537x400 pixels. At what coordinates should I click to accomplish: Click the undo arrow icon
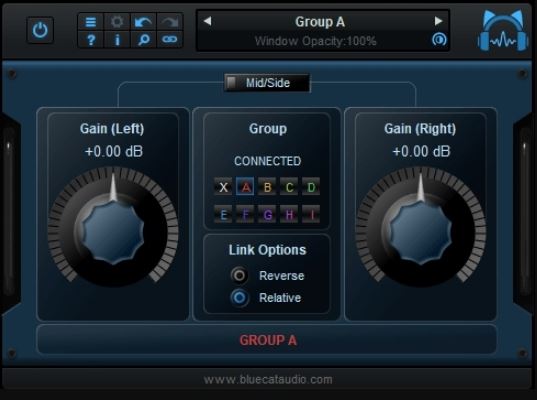(x=143, y=22)
